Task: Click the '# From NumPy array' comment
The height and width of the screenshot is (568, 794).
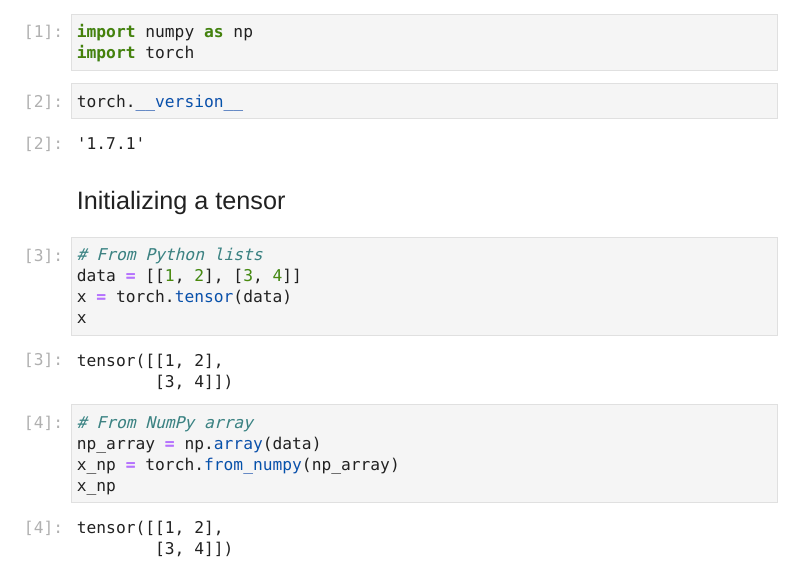Action: point(164,422)
